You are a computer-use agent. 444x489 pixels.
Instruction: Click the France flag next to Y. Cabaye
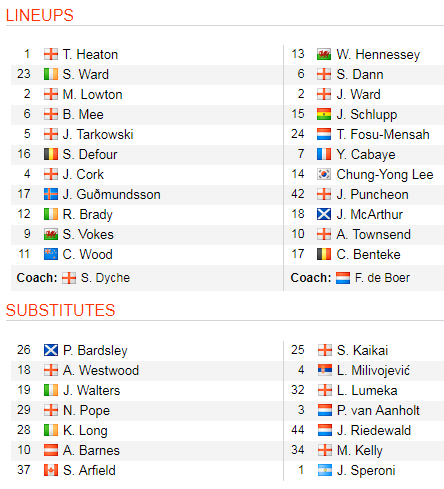tap(324, 154)
